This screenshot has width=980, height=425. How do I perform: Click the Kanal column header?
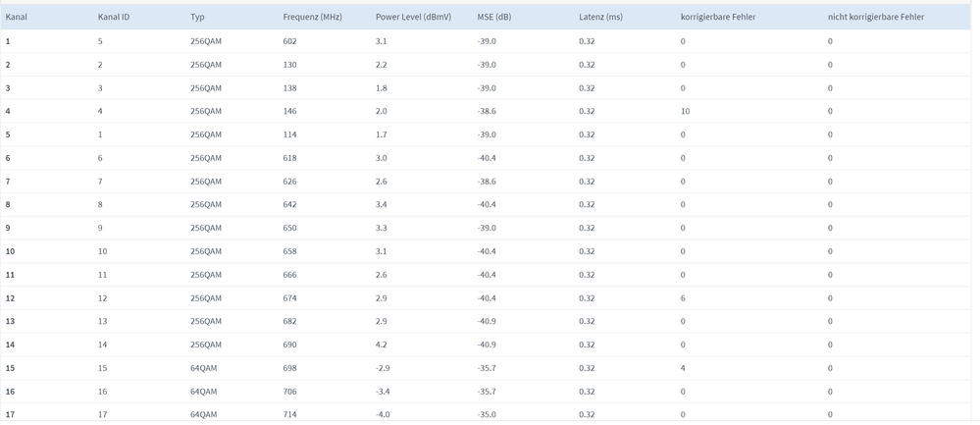[16, 18]
